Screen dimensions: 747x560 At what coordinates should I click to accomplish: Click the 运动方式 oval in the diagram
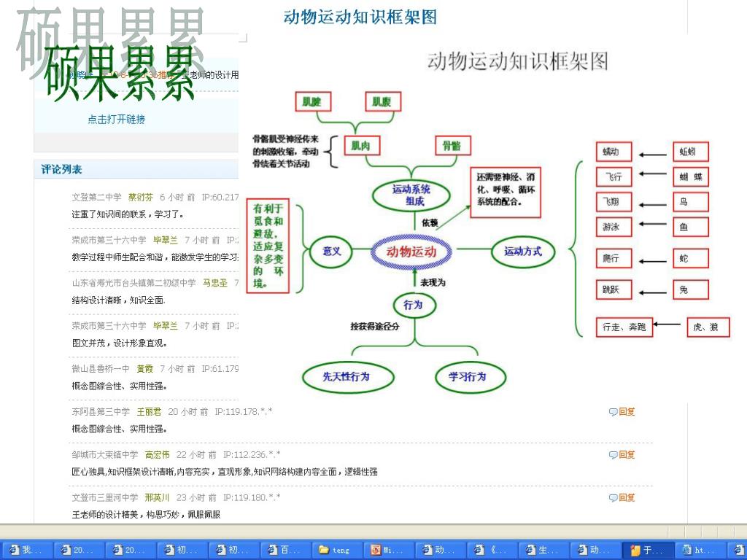[523, 252]
